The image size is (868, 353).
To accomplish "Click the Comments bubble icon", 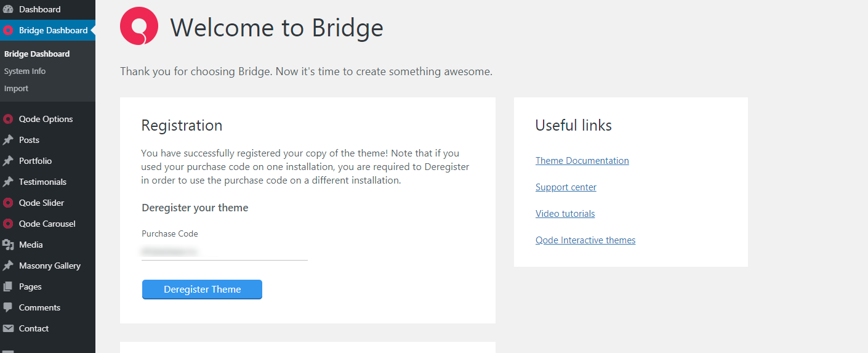I will pyautogui.click(x=8, y=307).
